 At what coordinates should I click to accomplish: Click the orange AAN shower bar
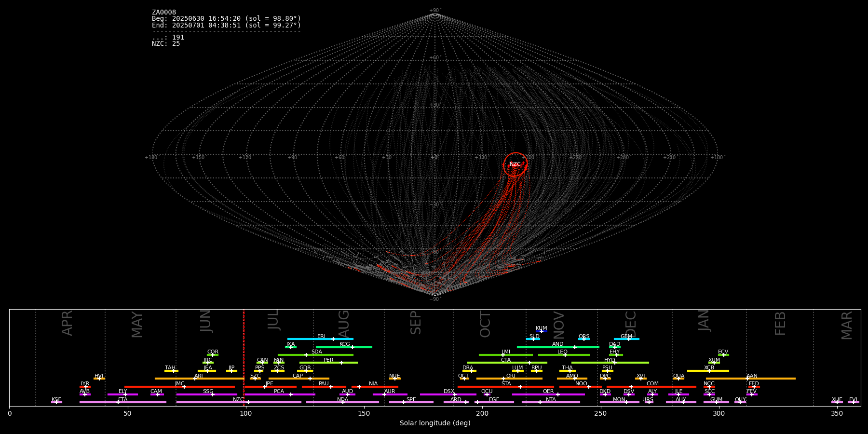click(x=751, y=379)
